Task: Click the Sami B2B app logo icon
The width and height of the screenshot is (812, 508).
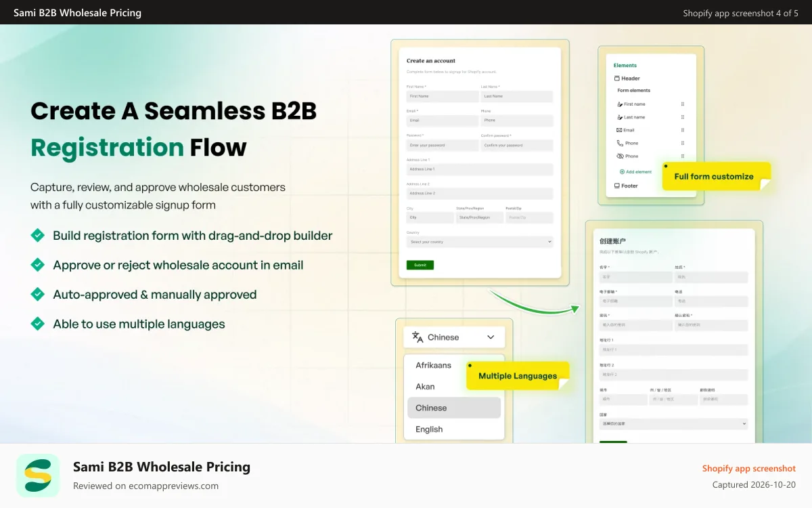Action: pyautogui.click(x=38, y=475)
